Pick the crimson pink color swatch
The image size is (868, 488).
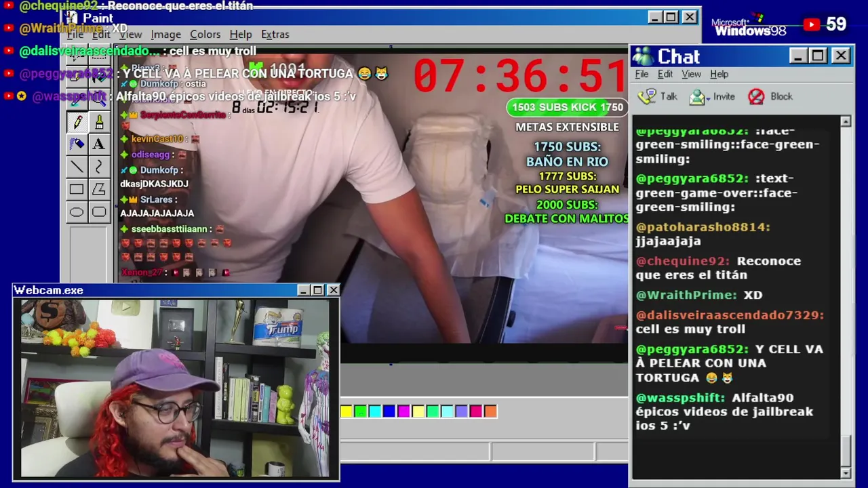tap(476, 411)
